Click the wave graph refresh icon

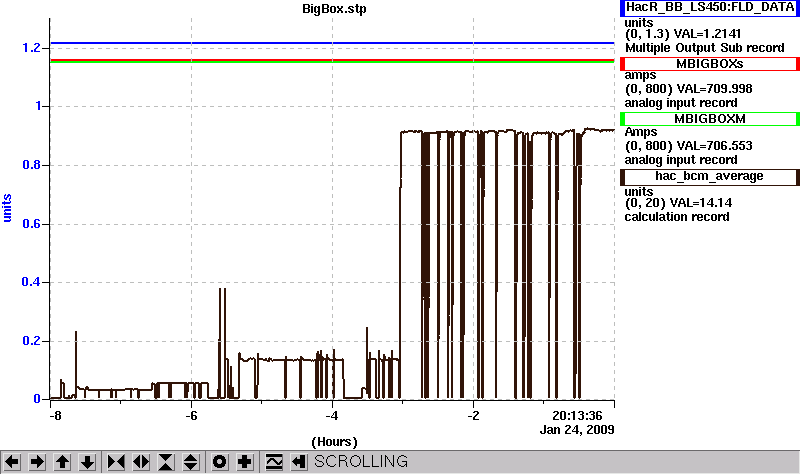tap(274, 462)
